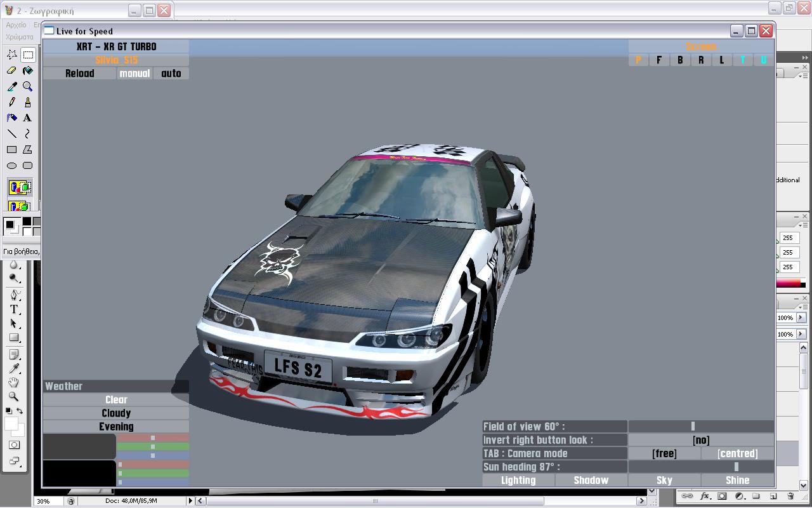
Task: Choose the Eraser tool in Paint
Action: pyautogui.click(x=12, y=71)
